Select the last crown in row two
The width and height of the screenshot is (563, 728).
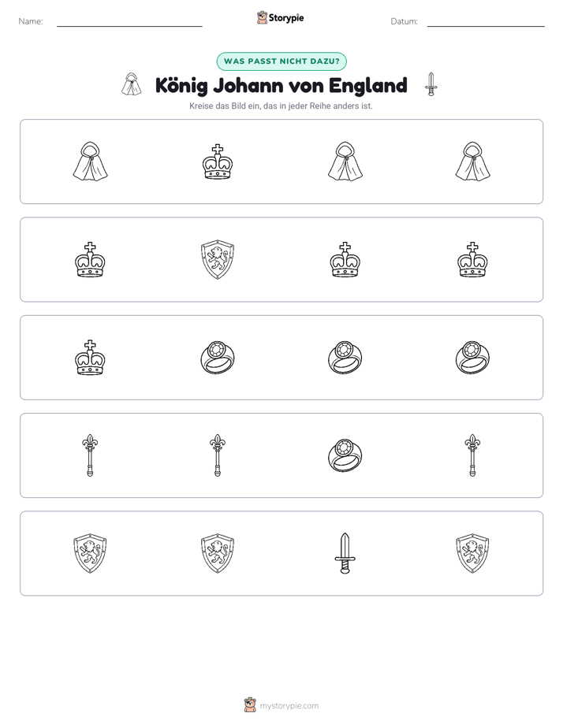(472, 259)
